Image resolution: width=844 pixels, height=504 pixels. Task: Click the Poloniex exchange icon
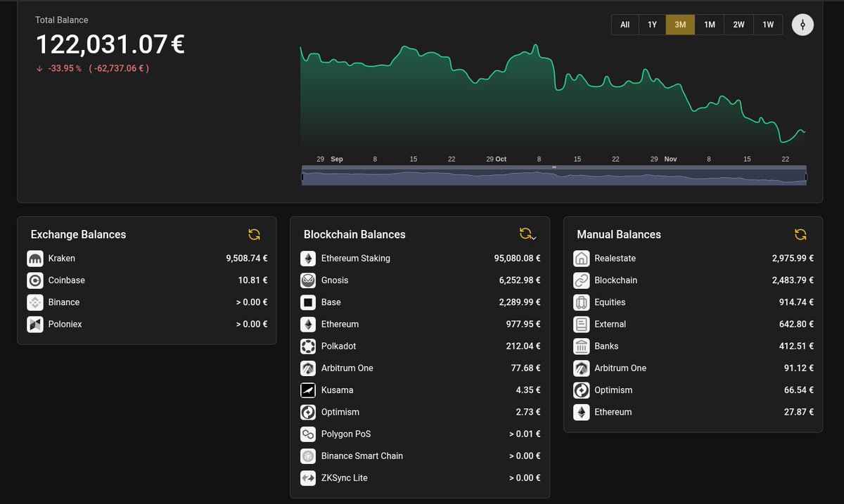35,324
